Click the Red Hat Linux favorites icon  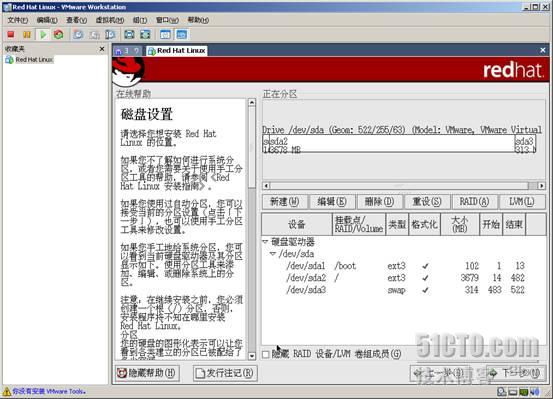[x=9, y=60]
